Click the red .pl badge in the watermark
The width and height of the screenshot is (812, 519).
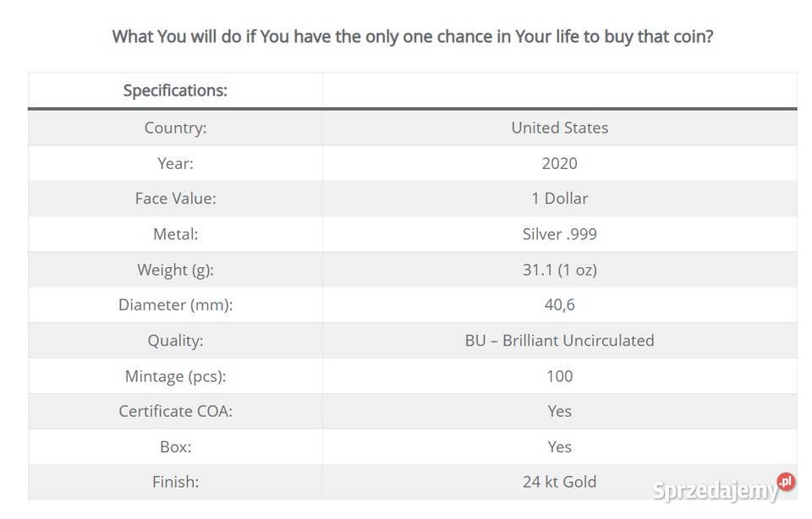[786, 482]
